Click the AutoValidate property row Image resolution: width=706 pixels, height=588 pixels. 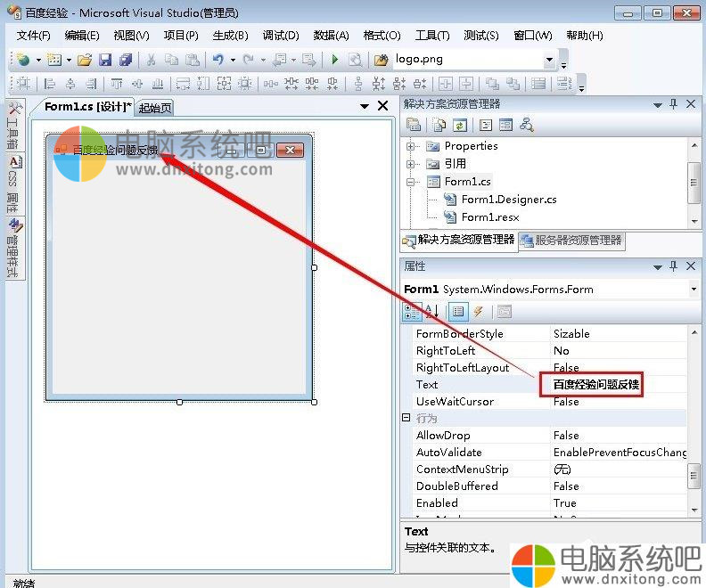click(550, 452)
